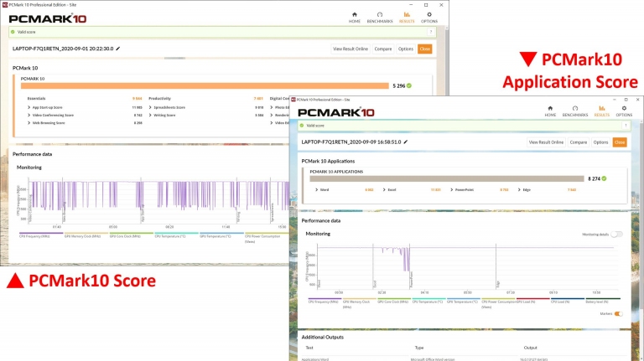The height and width of the screenshot is (361, 644).
Task: Go to HOME in the Applications window
Action: (x=550, y=111)
